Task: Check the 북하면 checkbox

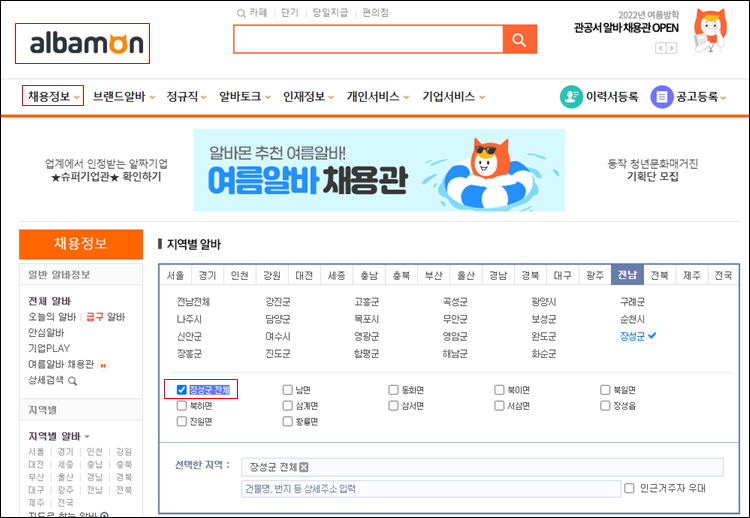Action: click(x=181, y=406)
